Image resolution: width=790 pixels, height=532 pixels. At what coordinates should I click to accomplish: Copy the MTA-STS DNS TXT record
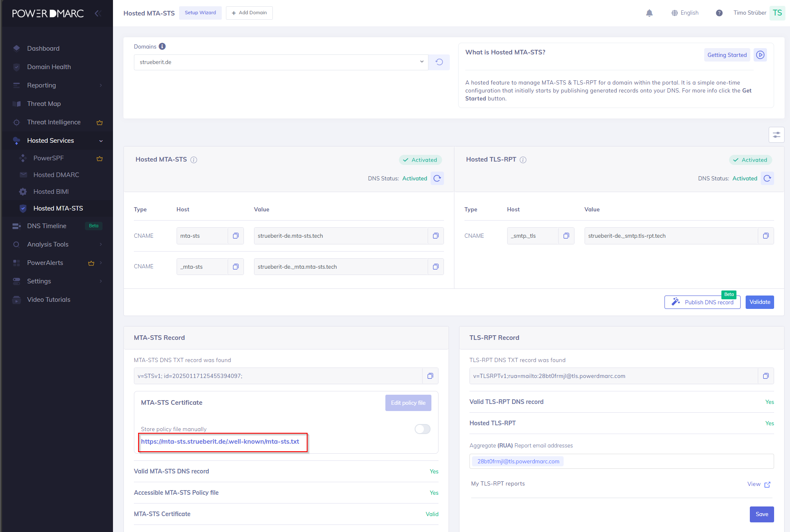[430, 376]
